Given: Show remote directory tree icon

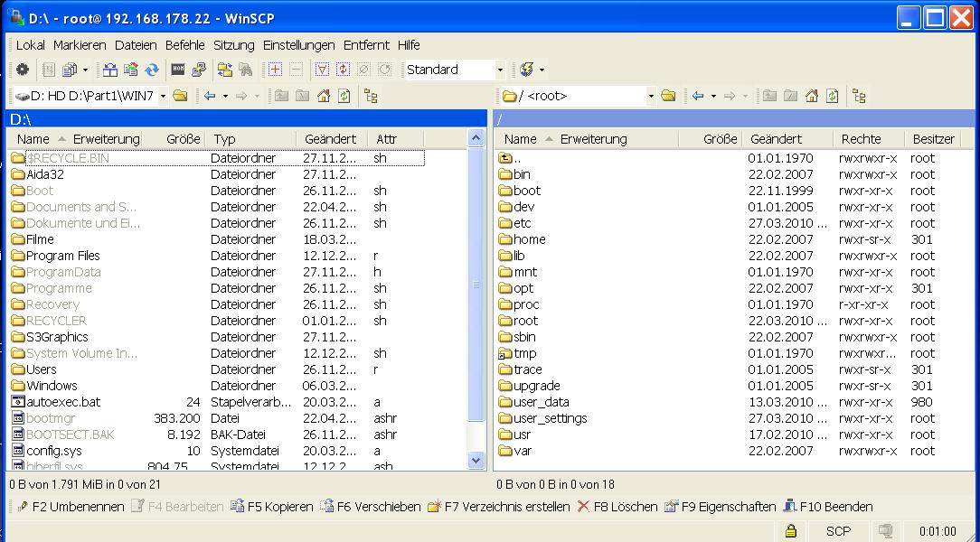Looking at the screenshot, I should pos(860,96).
